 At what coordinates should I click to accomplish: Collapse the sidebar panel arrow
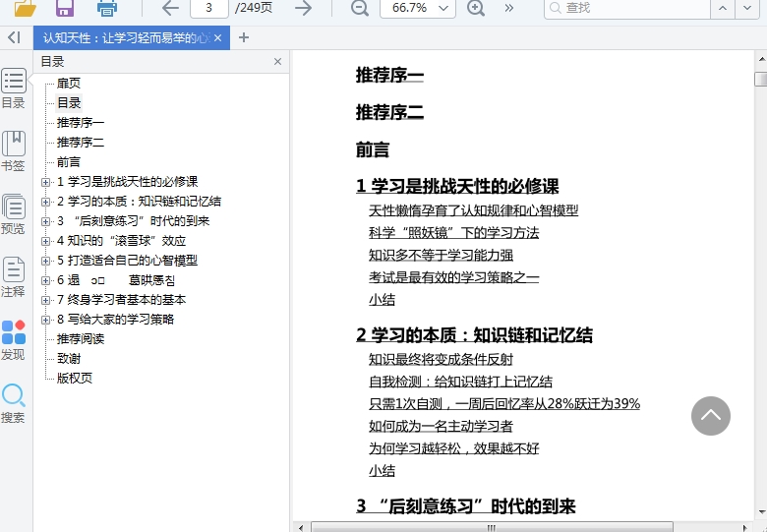coord(14,37)
